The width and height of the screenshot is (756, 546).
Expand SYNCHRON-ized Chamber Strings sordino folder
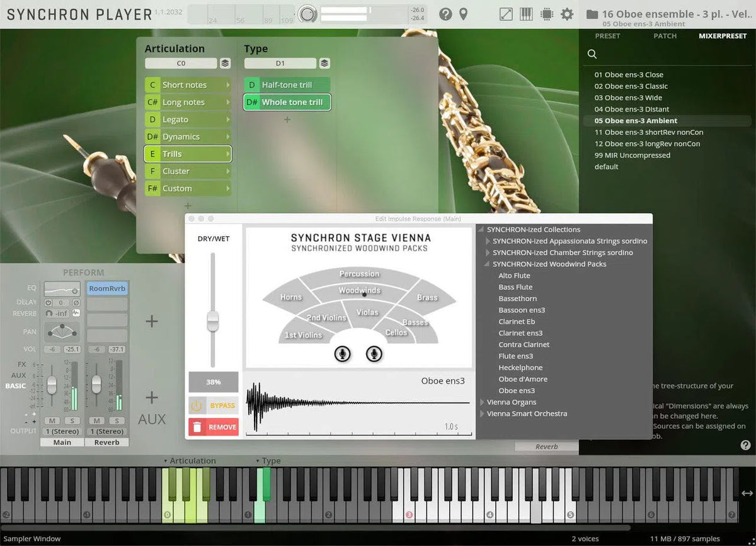click(x=488, y=253)
